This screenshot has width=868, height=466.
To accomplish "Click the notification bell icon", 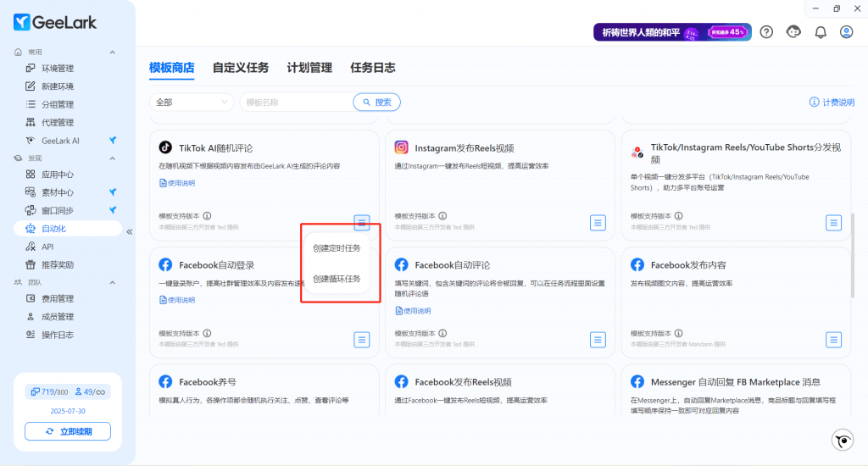I will 820,32.
